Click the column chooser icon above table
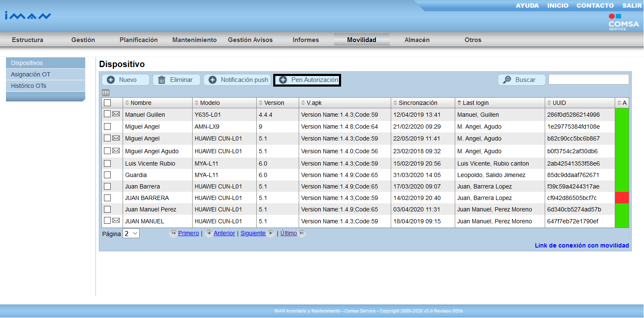This screenshot has height=318, width=644. click(x=106, y=93)
